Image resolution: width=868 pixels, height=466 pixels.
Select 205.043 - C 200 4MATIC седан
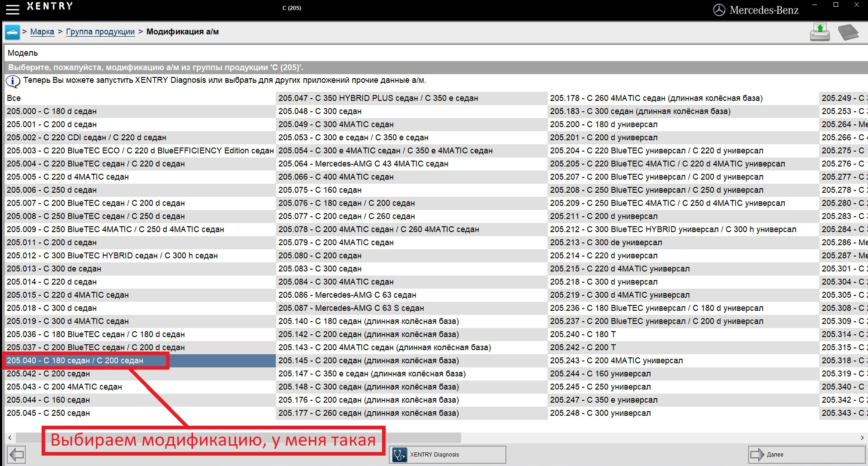140,387
